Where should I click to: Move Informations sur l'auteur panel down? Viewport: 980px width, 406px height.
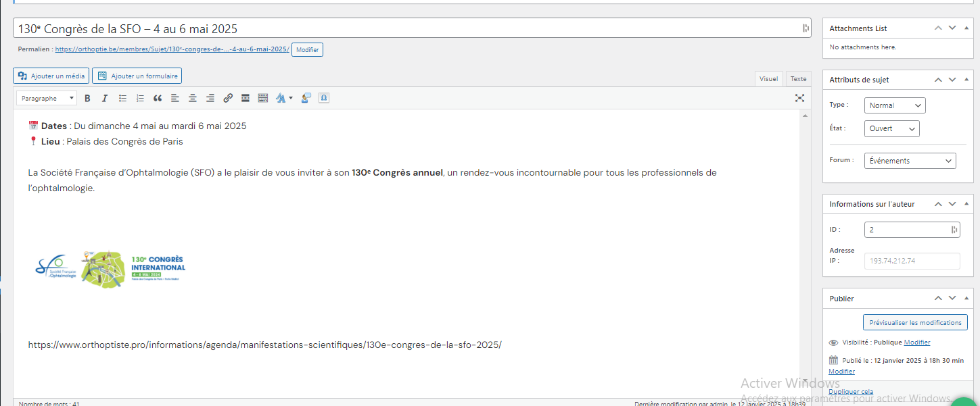[952, 204]
